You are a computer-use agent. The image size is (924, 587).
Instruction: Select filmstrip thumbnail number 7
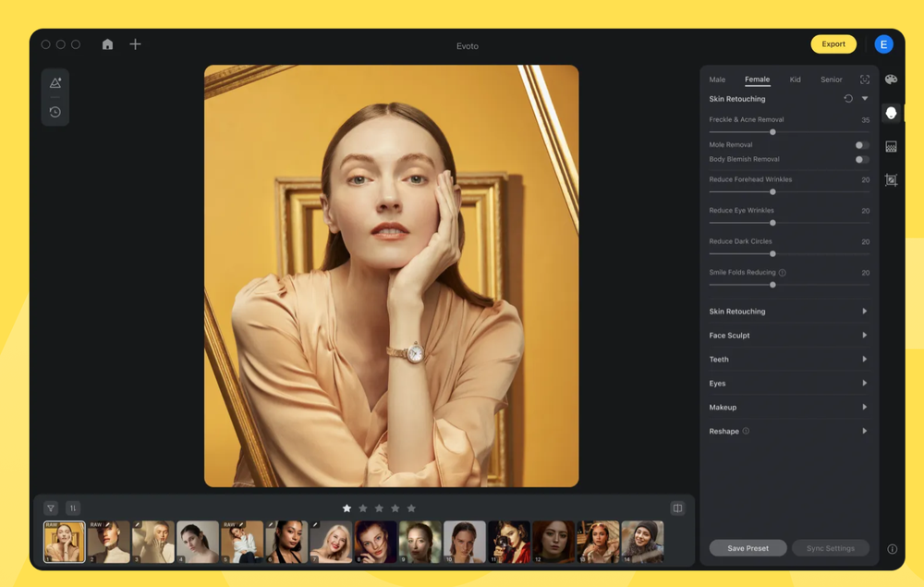pyautogui.click(x=331, y=542)
